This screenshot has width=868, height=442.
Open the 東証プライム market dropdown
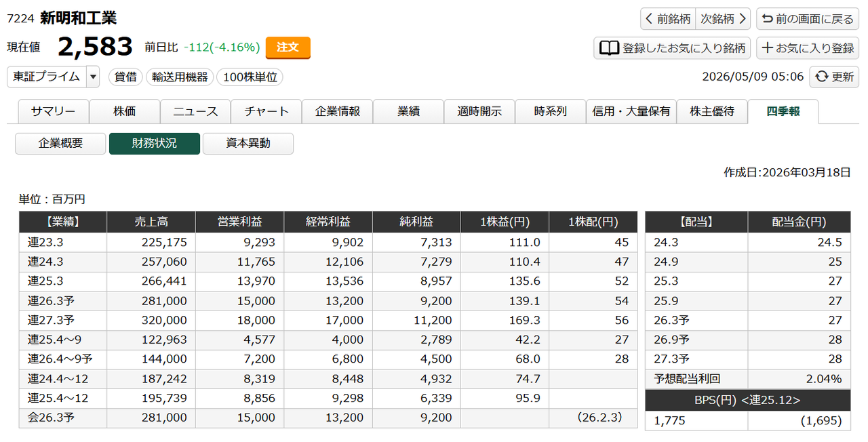point(53,77)
